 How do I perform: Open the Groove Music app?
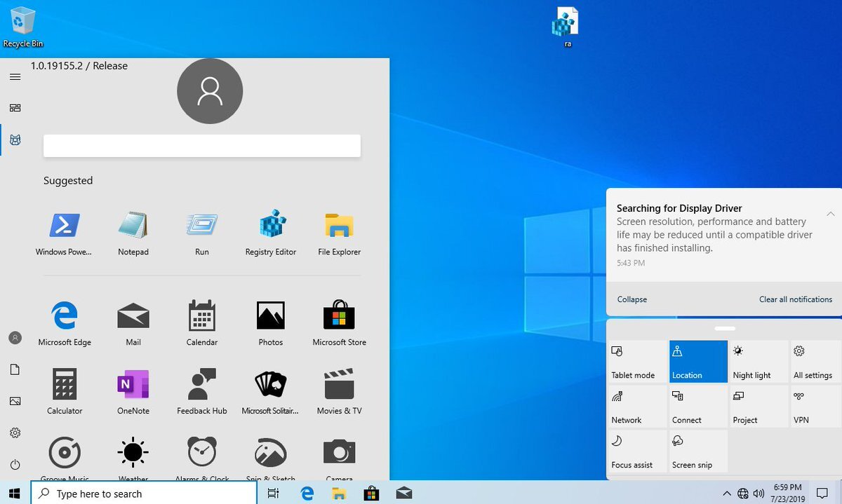coord(65,458)
